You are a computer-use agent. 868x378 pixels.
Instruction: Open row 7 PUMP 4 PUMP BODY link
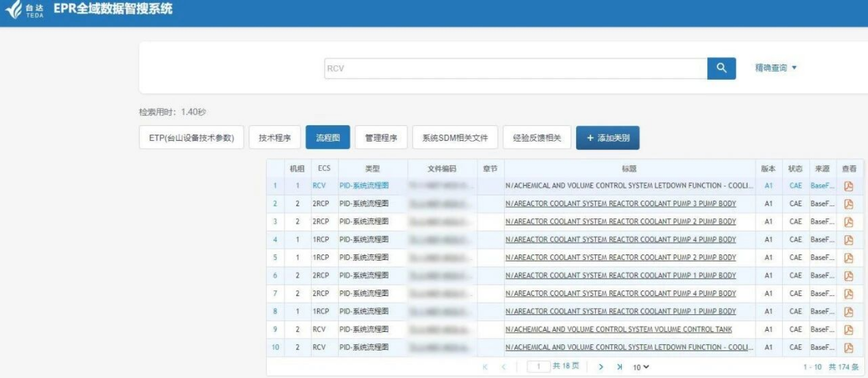621,294
